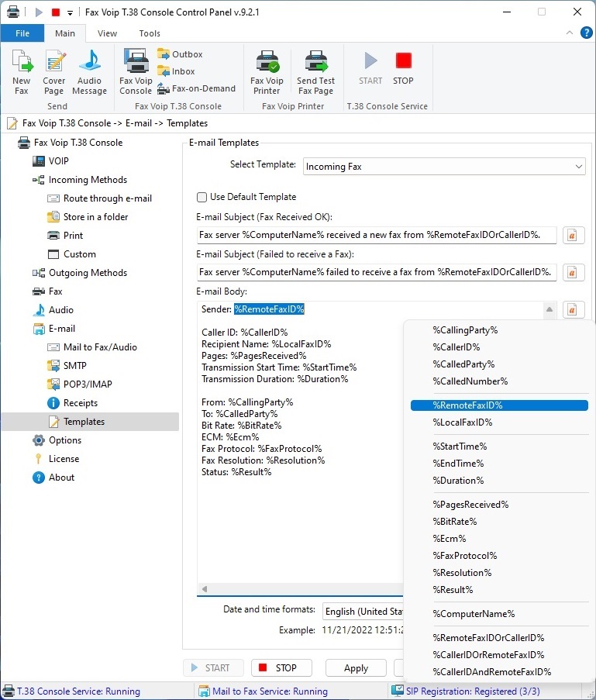This screenshot has height=700, width=596.
Task: Click Failed to receive a Fax subject field
Action: [x=377, y=272]
